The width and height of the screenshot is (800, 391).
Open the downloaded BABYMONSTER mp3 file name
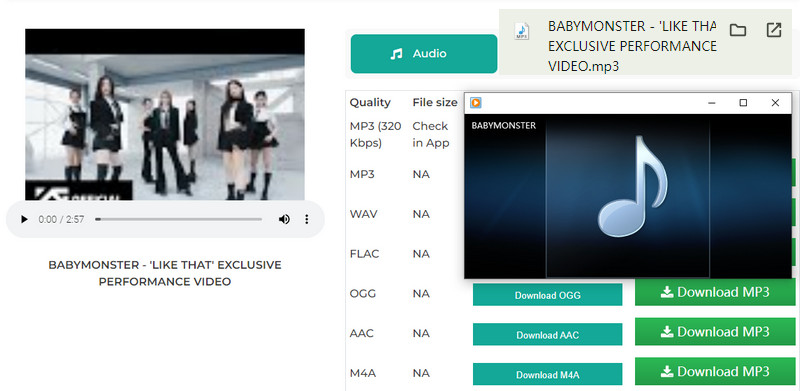(632, 46)
